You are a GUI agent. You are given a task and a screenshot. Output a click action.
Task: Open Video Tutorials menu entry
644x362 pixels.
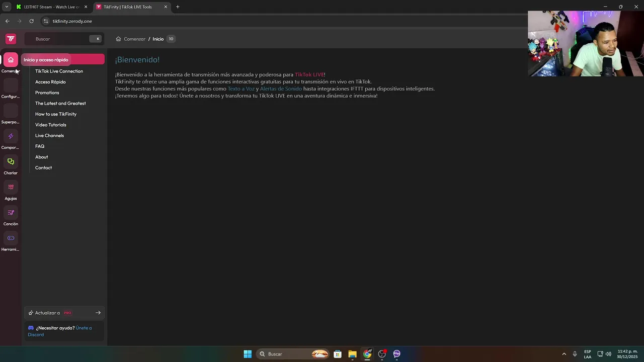pos(51,125)
